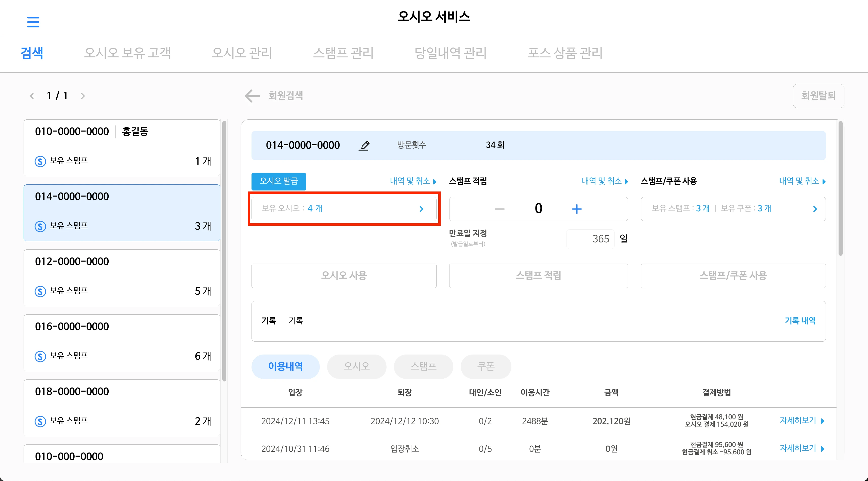Click the 오시오 사용 button
The width and height of the screenshot is (868, 481).
(x=344, y=276)
